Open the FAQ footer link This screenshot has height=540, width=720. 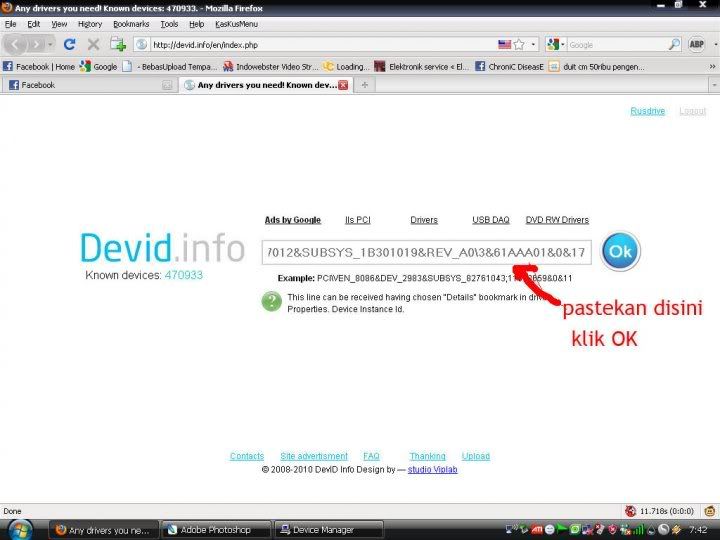[x=371, y=456]
